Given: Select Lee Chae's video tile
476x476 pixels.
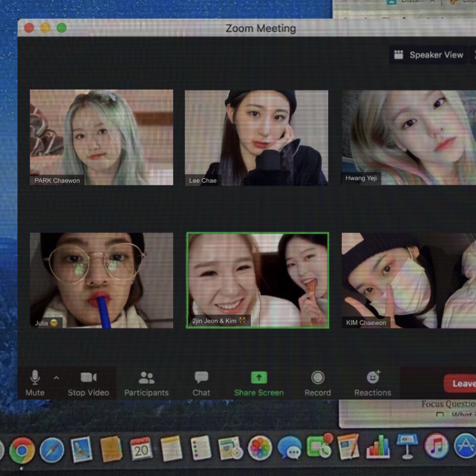Looking at the screenshot, I should click(256, 138).
